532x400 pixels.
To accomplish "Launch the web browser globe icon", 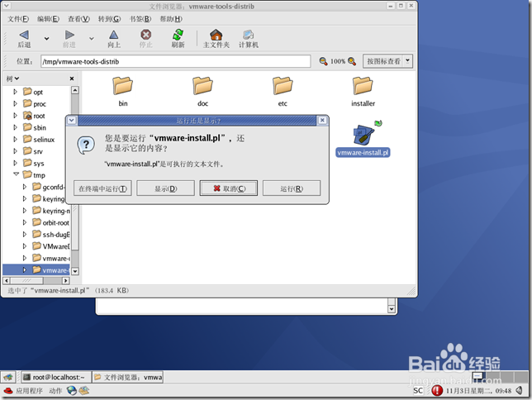I will coord(72,391).
